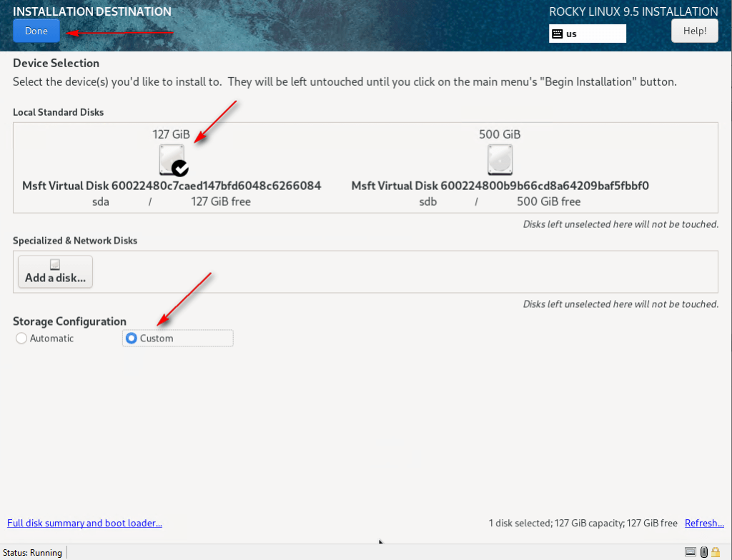732x560 pixels.
Task: Click the 500 GiB free text
Action: click(548, 201)
